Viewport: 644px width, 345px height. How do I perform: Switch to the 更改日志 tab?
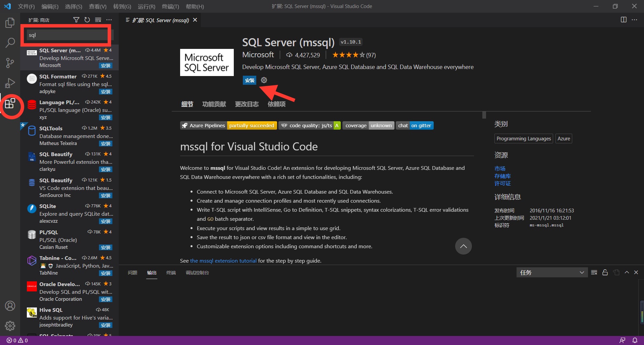(x=247, y=104)
